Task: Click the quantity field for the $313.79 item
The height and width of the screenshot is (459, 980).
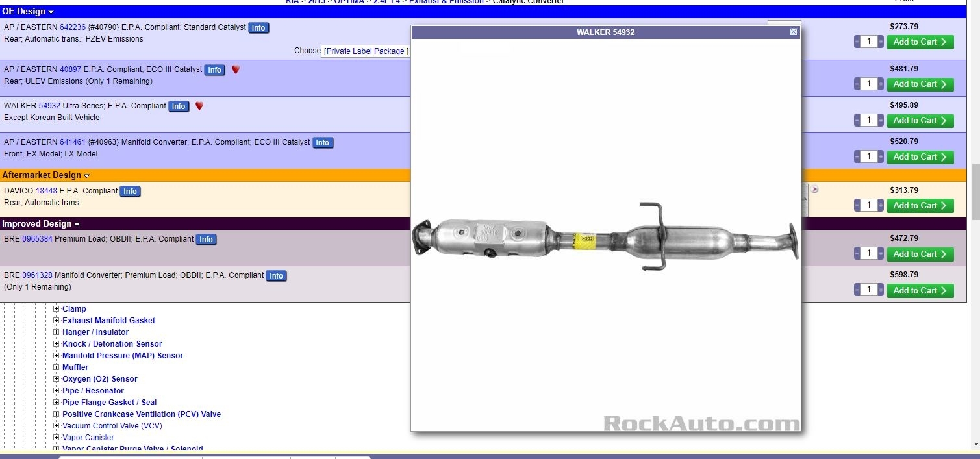Action: click(869, 205)
